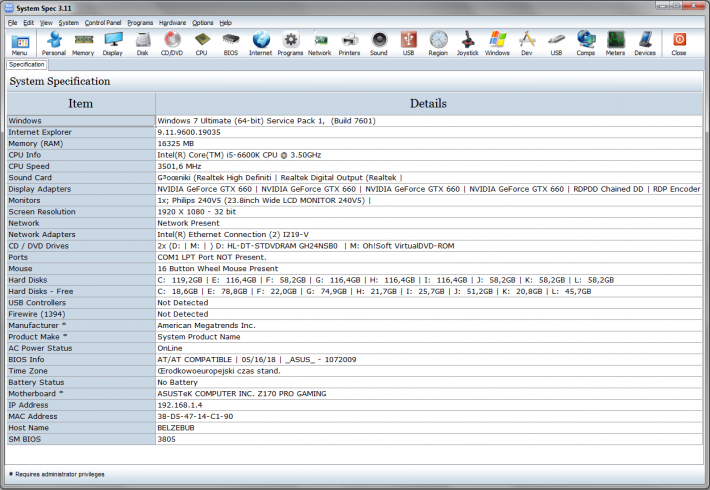710x490 pixels.
Task: Open the Programs menu
Action: [140, 23]
